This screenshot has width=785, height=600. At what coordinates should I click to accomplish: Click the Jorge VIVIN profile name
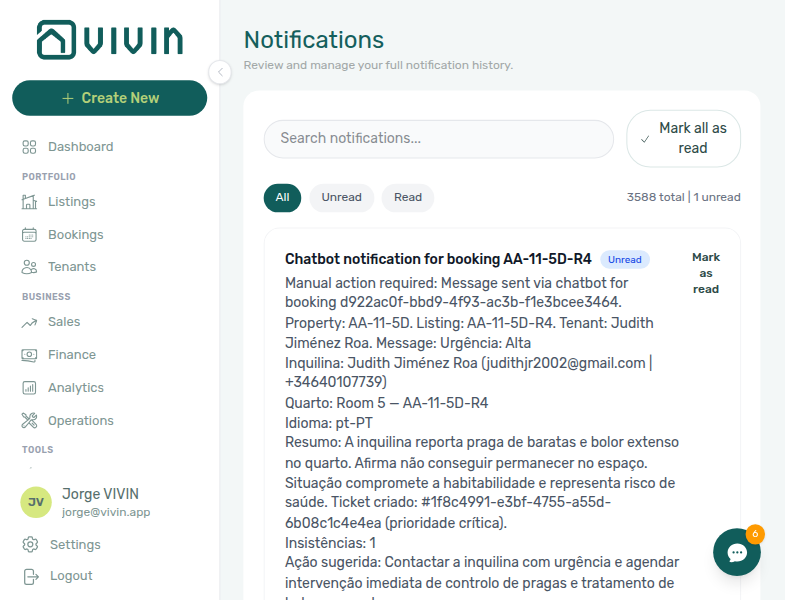101,494
